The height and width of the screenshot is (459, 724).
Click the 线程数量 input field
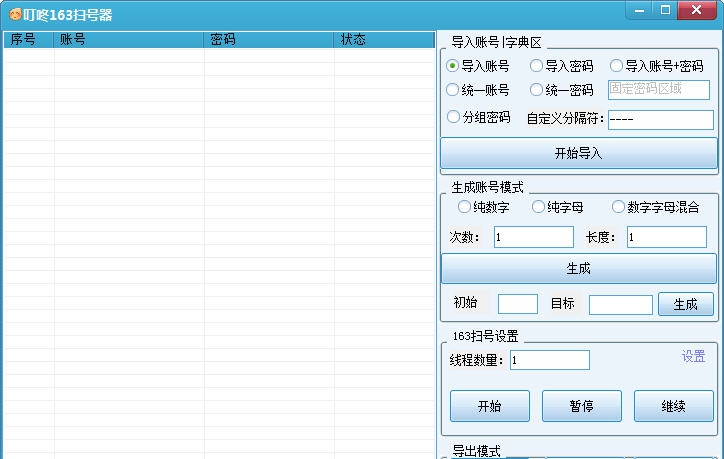[549, 360]
